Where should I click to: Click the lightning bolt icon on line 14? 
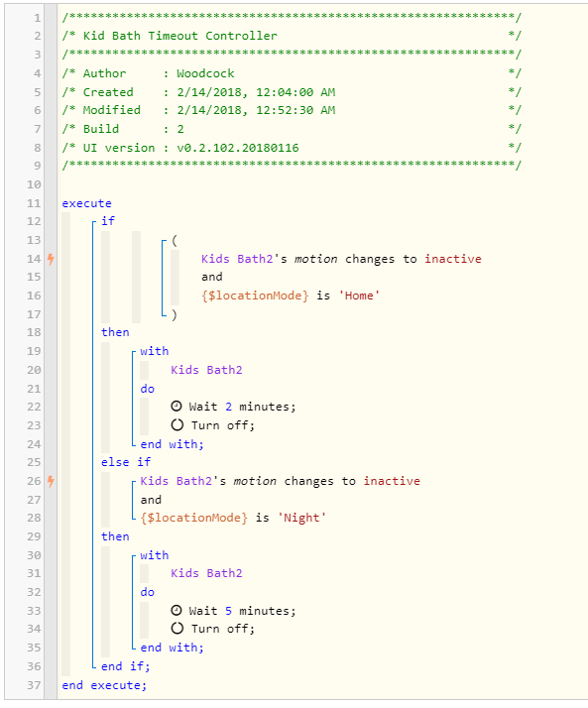[x=51, y=259]
